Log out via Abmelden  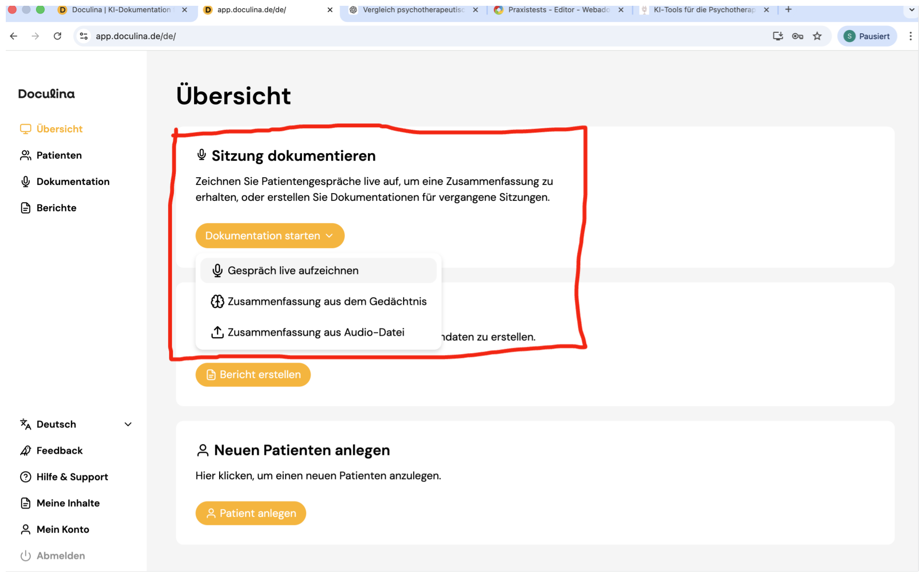pos(52,556)
